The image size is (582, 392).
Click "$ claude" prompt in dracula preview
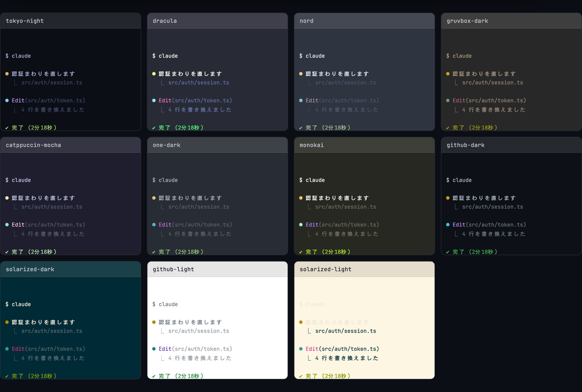click(x=165, y=56)
